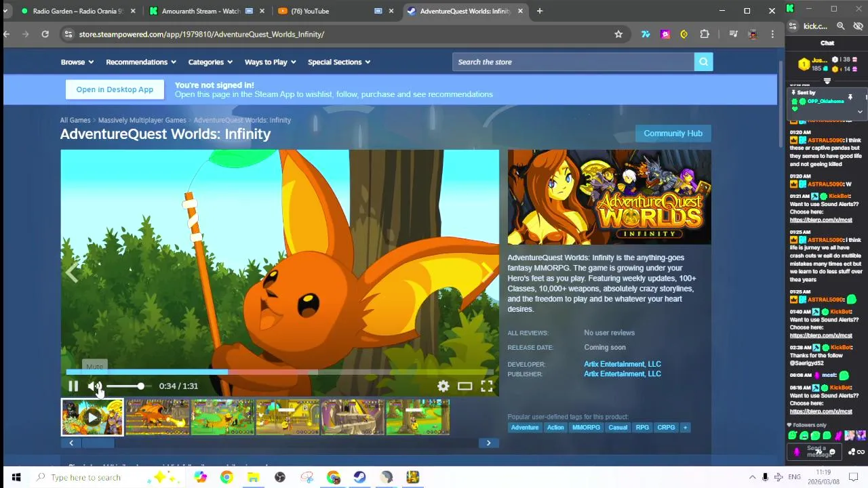Viewport: 868px width, 488px height.
Task: Open the pink extension icon beside 7TV
Action: pyautogui.click(x=665, y=34)
